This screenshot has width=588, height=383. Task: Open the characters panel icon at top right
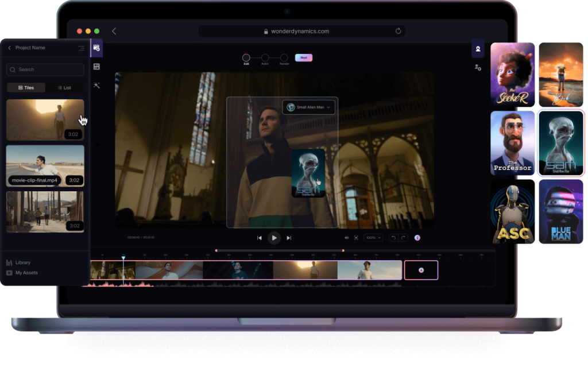click(x=478, y=49)
